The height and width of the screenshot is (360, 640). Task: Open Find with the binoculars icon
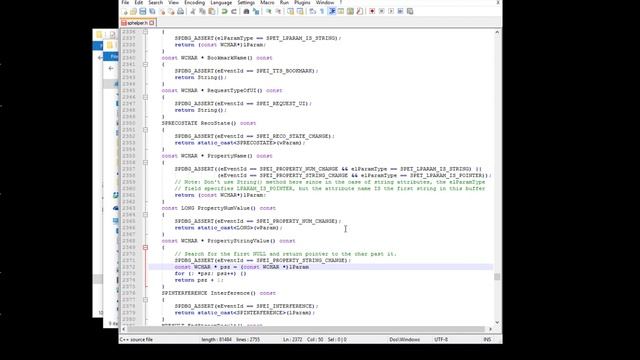click(246, 11)
